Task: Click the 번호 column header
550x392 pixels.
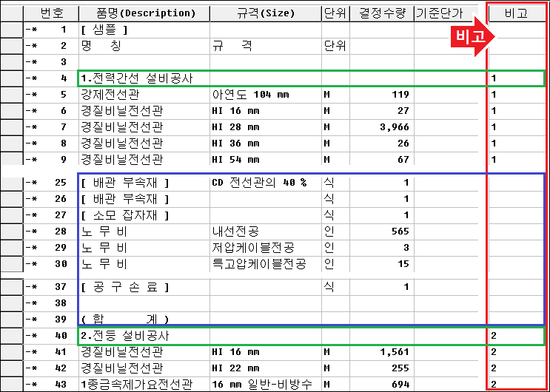Action: pyautogui.click(x=51, y=13)
